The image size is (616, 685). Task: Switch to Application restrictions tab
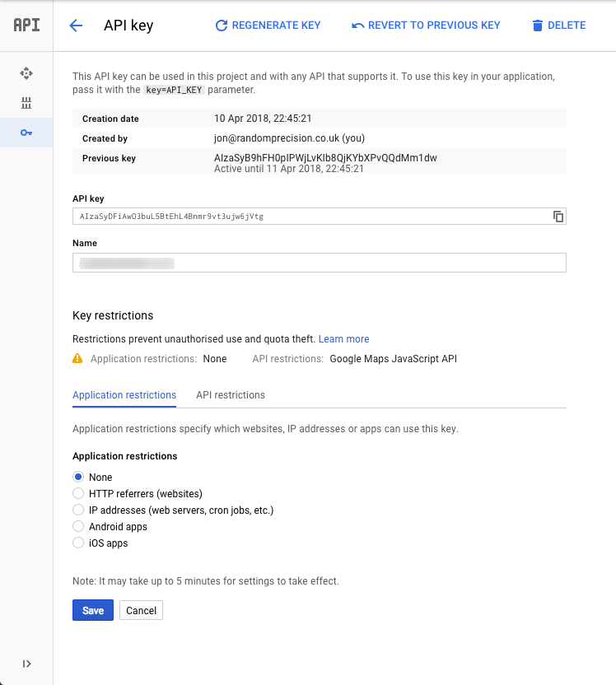[x=124, y=395]
